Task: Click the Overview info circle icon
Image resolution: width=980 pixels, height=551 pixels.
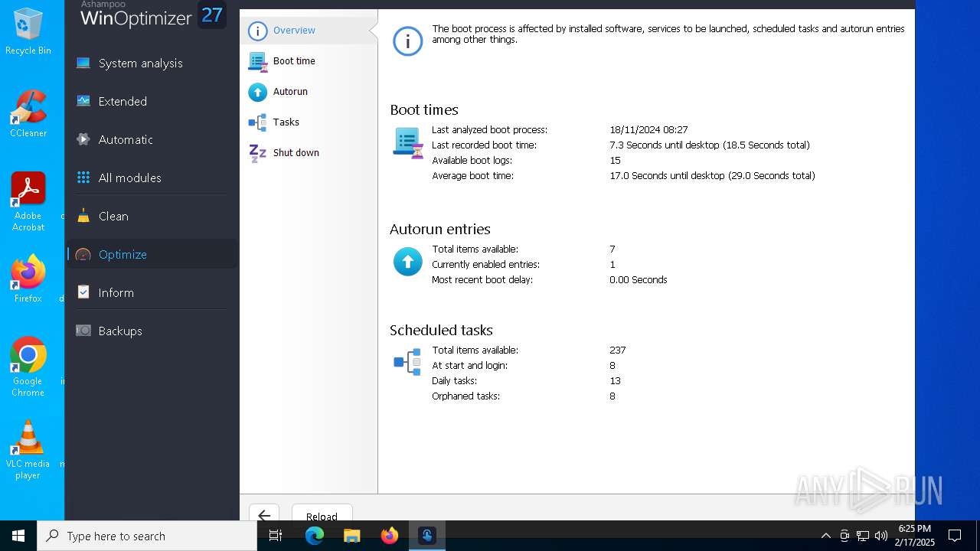Action: [258, 31]
